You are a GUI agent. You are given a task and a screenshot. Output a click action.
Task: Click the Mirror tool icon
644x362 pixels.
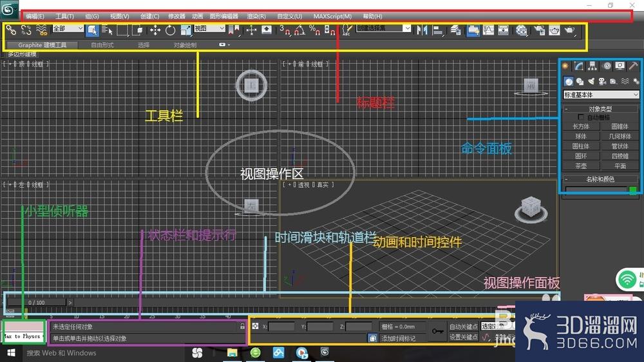[x=422, y=30]
